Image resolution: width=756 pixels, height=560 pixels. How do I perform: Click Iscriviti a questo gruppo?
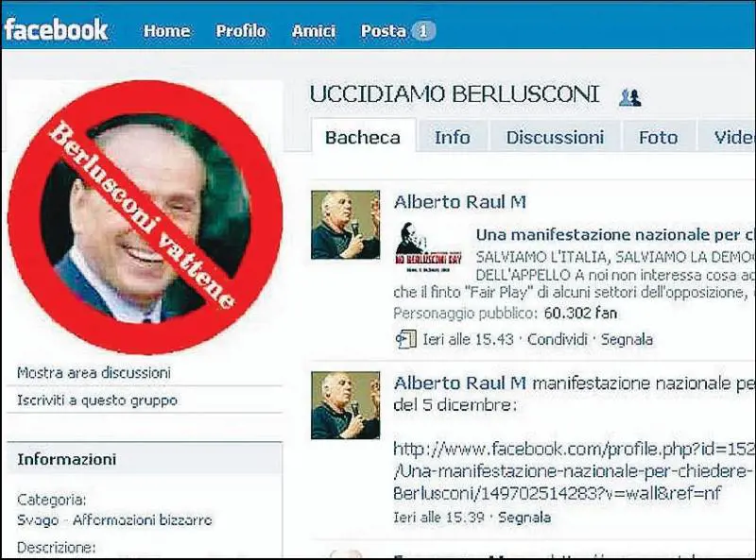97,400
